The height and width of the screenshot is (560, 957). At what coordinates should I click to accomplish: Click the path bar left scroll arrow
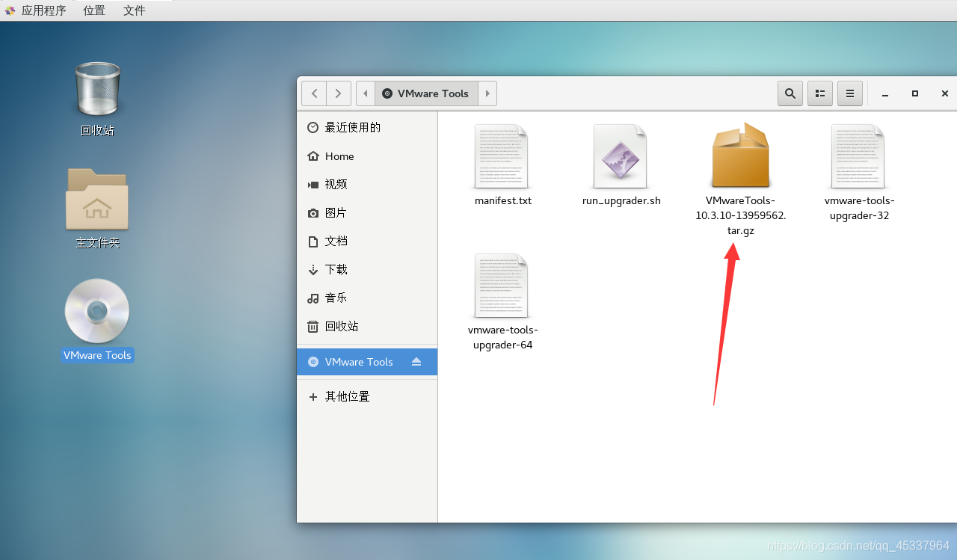pos(366,93)
